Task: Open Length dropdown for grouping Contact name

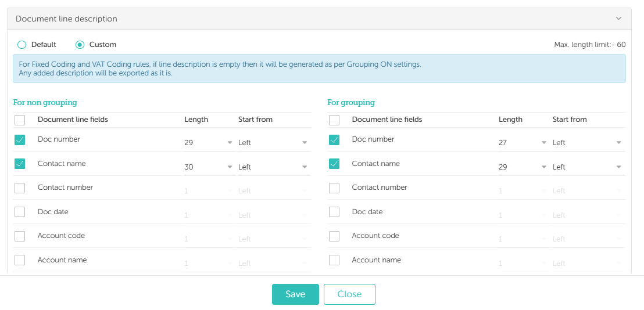Action: tap(523, 167)
